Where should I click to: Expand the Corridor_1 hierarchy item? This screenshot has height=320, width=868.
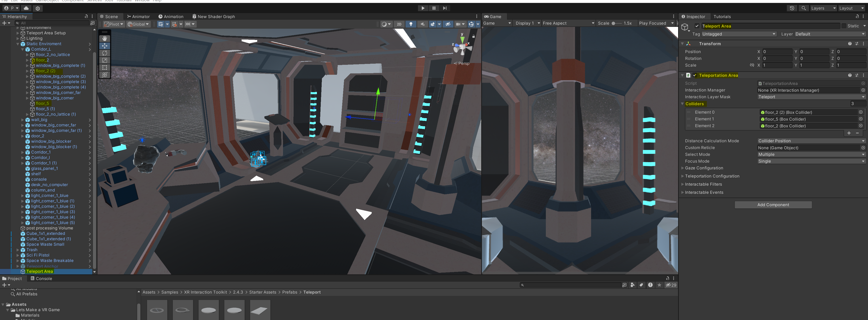23,152
